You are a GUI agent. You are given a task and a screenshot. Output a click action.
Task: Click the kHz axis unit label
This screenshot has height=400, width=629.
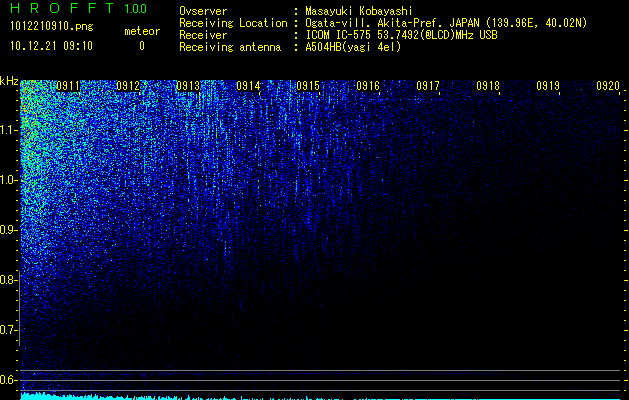pyautogui.click(x=9, y=81)
